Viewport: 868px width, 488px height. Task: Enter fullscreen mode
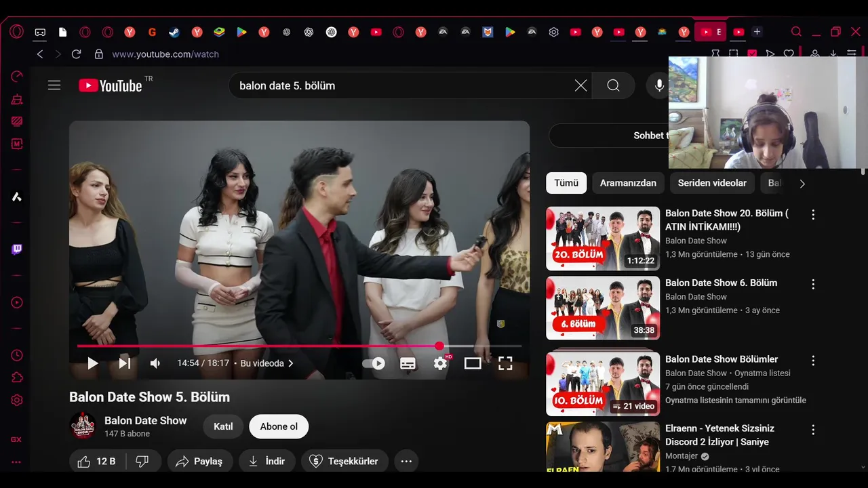505,363
